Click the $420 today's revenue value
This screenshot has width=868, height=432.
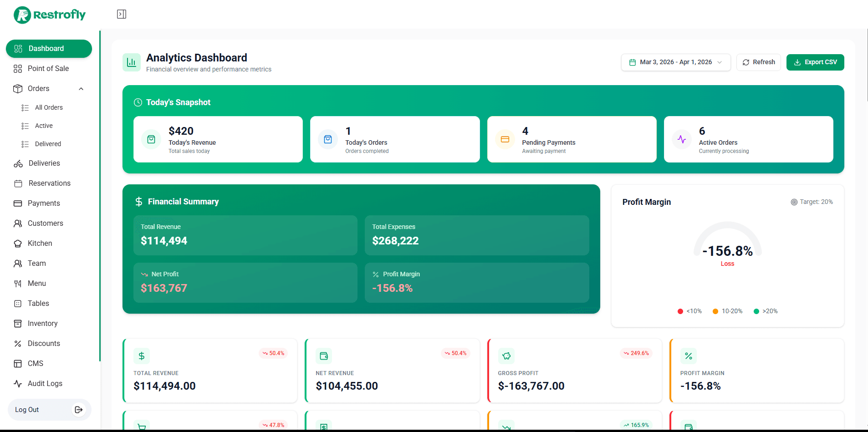pyautogui.click(x=181, y=131)
